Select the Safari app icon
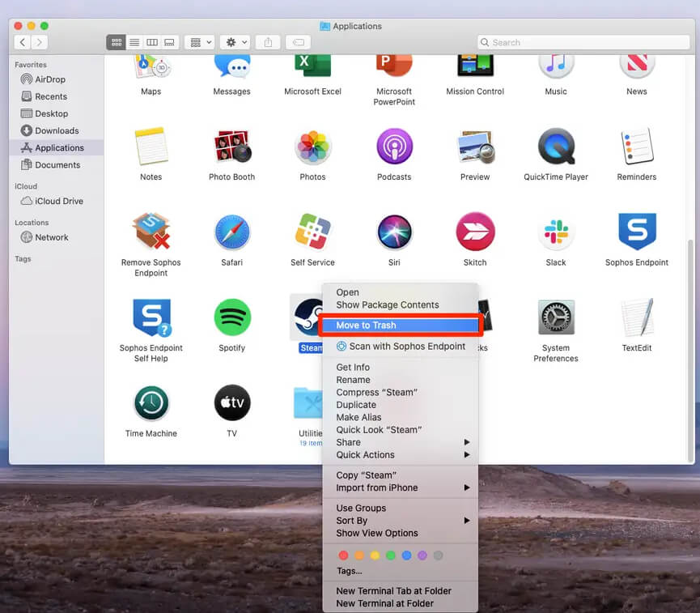 231,232
